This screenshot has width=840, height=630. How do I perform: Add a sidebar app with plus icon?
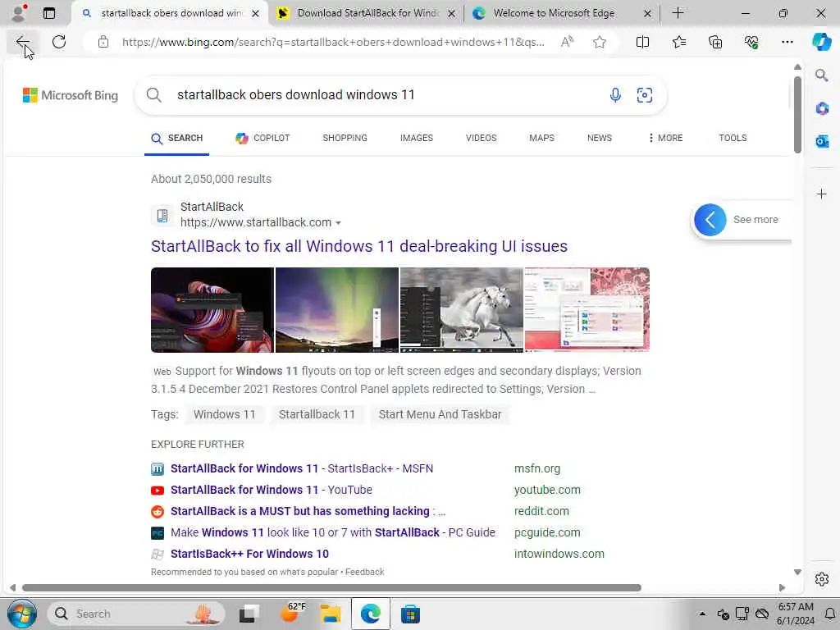pyautogui.click(x=822, y=194)
